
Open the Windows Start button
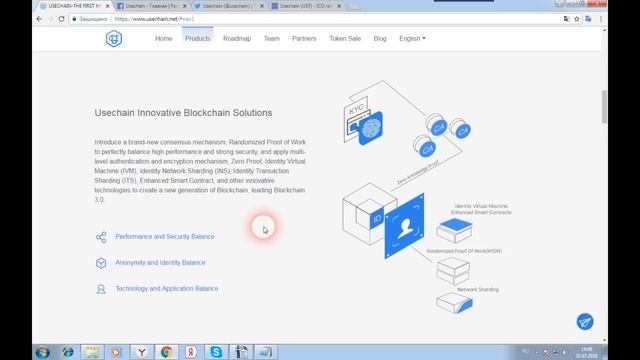pyautogui.click(x=42, y=352)
